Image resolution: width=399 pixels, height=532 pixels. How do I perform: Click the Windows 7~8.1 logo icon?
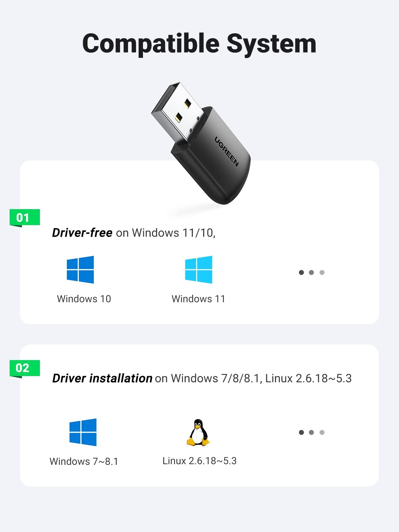point(83,432)
